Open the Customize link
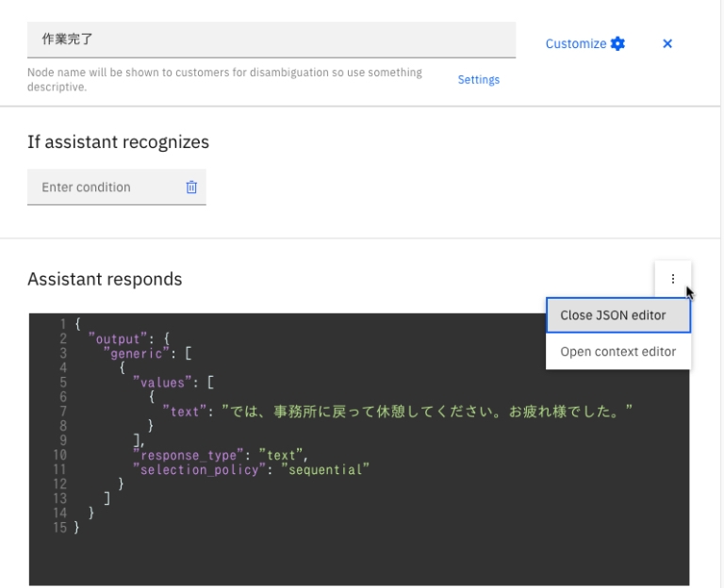The height and width of the screenshot is (588, 724). pos(576,43)
